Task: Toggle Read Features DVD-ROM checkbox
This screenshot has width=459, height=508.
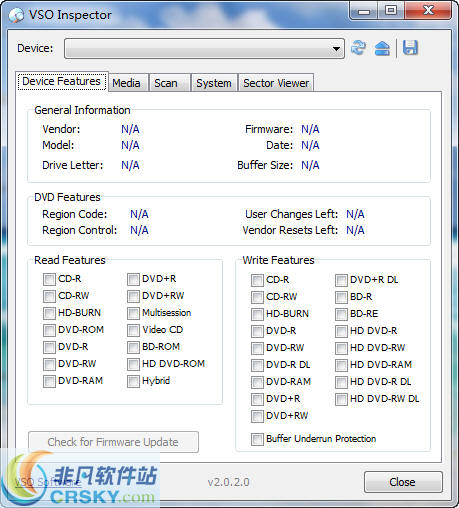Action: pyautogui.click(x=49, y=330)
